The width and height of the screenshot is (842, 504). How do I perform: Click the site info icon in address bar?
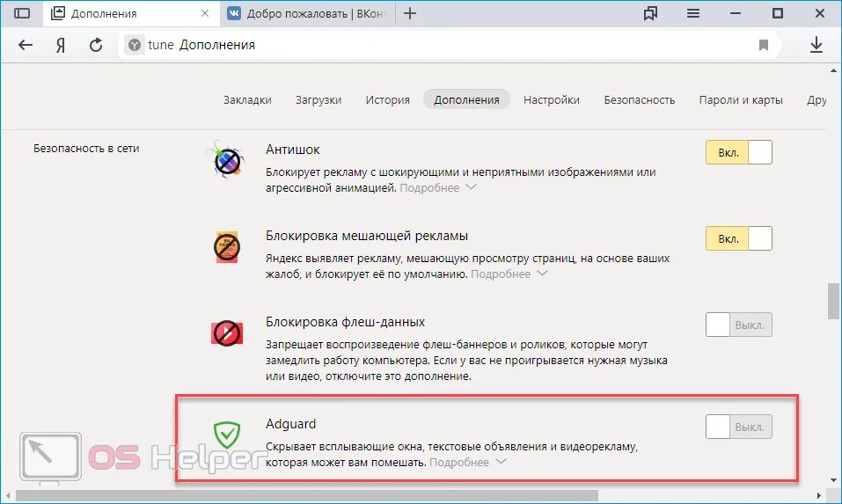click(x=135, y=45)
